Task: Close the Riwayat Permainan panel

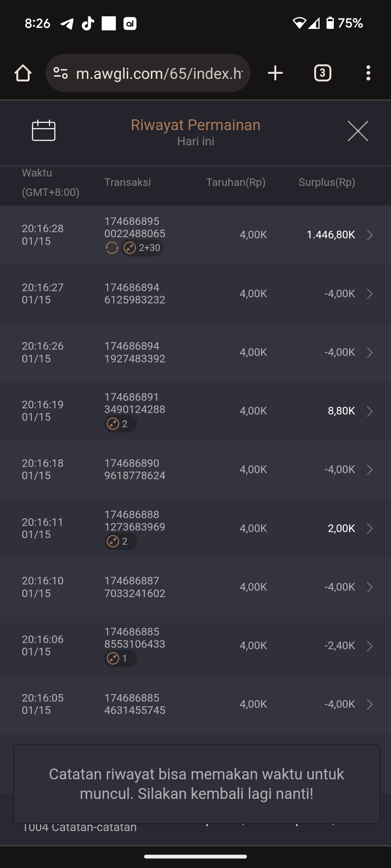Action: tap(358, 131)
